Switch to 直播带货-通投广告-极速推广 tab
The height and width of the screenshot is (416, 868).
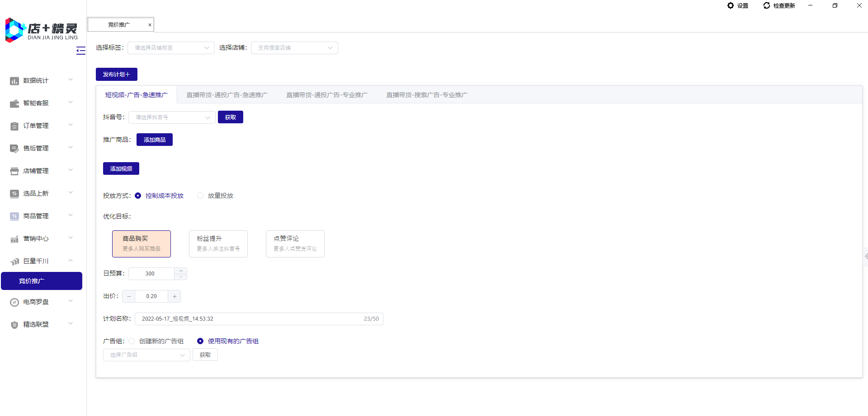click(226, 95)
